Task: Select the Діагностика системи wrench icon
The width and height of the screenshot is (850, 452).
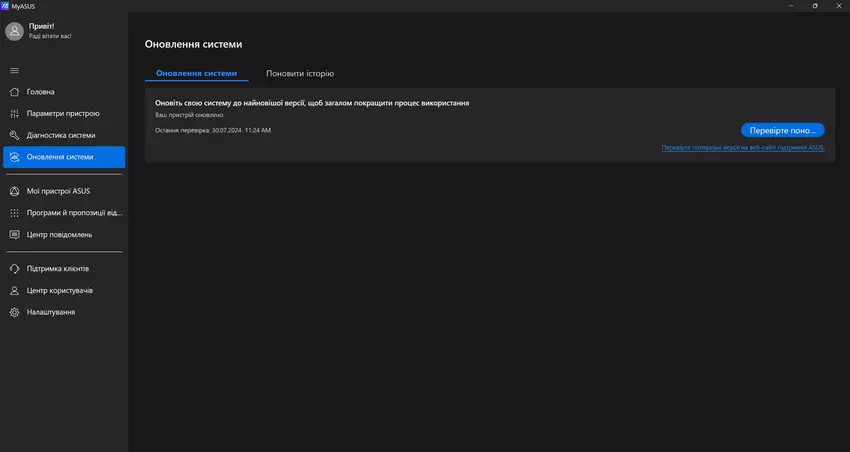Action: click(x=14, y=135)
